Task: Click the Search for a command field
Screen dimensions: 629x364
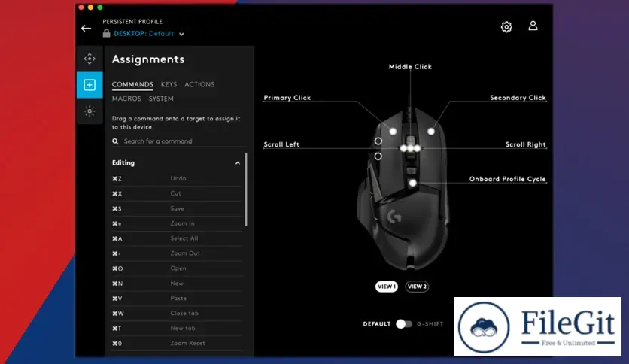Action: [179, 141]
